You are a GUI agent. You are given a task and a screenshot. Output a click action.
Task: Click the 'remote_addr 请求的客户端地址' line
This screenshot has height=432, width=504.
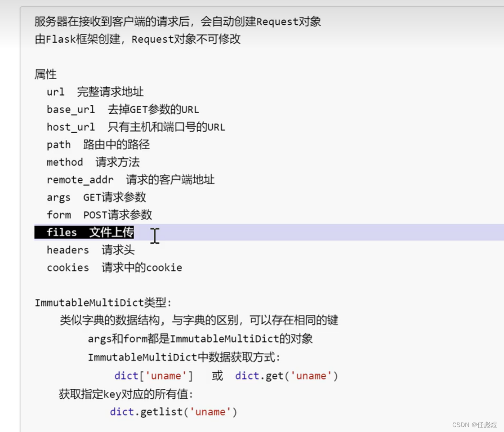[x=130, y=180]
